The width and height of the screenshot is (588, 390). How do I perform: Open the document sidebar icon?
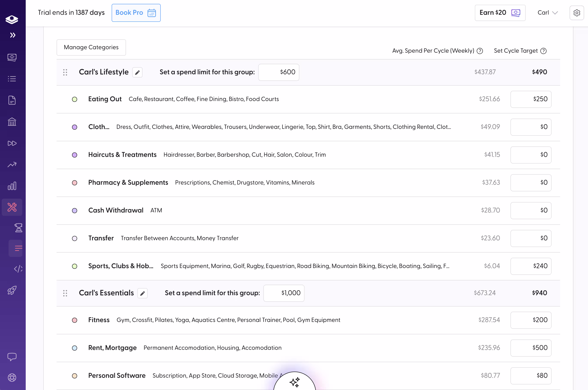coord(12,100)
